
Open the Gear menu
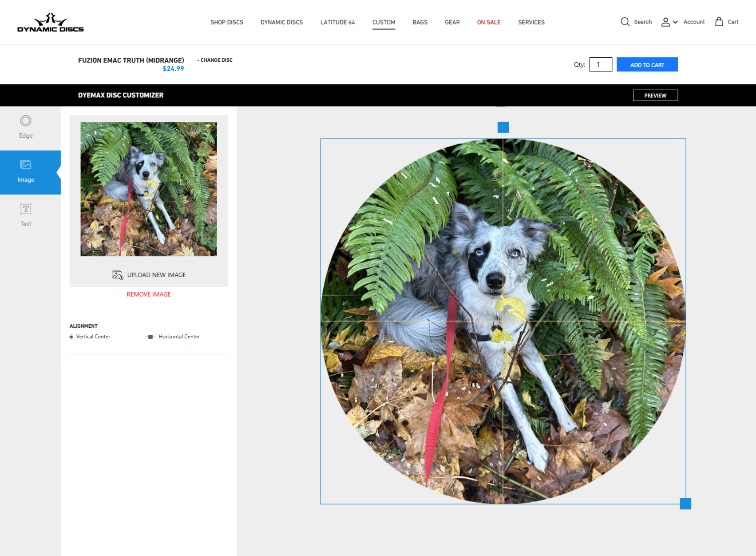452,22
